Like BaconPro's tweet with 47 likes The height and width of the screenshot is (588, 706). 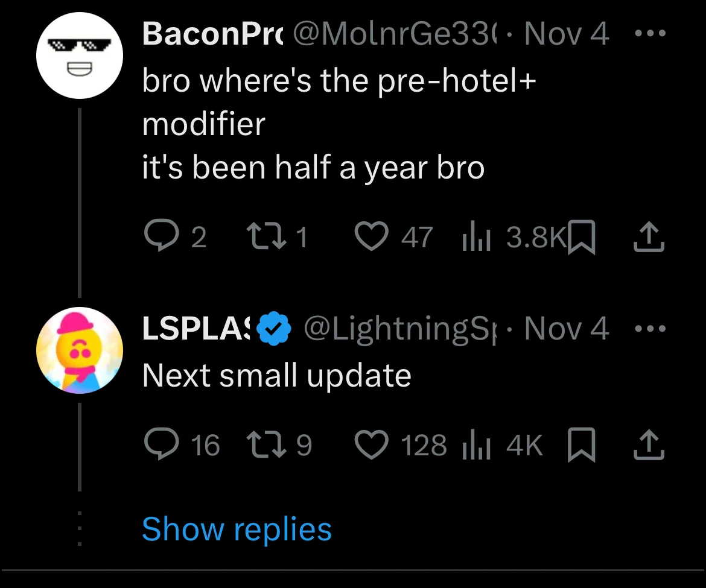369,236
